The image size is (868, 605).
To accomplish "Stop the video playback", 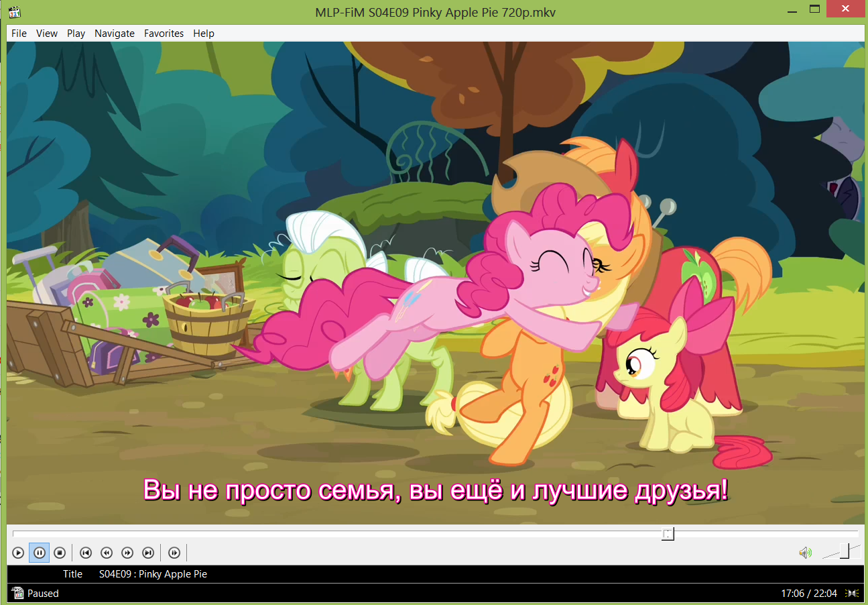I will [x=60, y=553].
